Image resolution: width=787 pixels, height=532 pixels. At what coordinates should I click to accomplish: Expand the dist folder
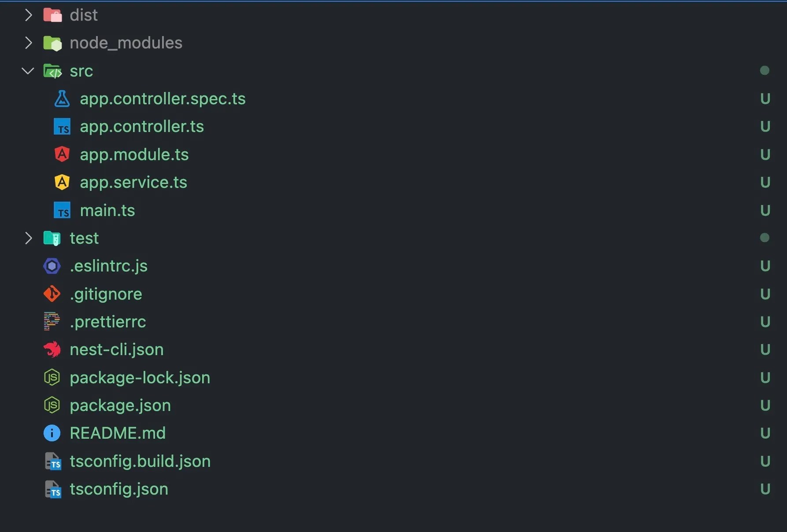point(28,15)
